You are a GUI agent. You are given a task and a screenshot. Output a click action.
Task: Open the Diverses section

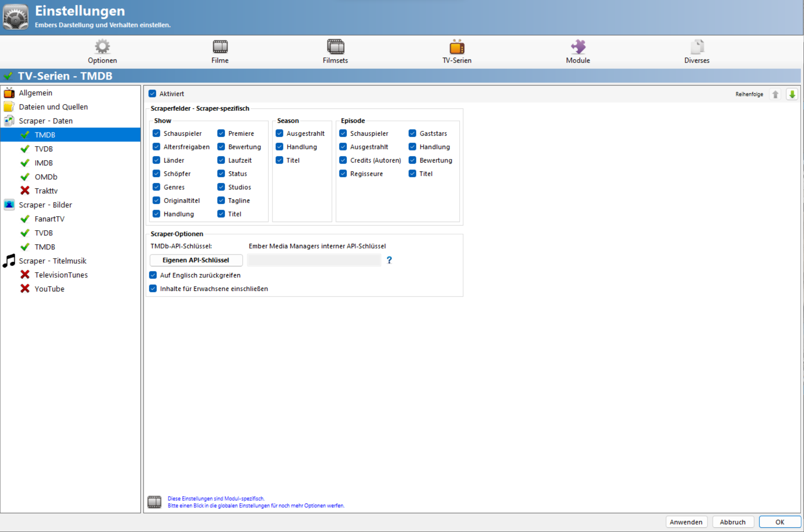[697, 51]
